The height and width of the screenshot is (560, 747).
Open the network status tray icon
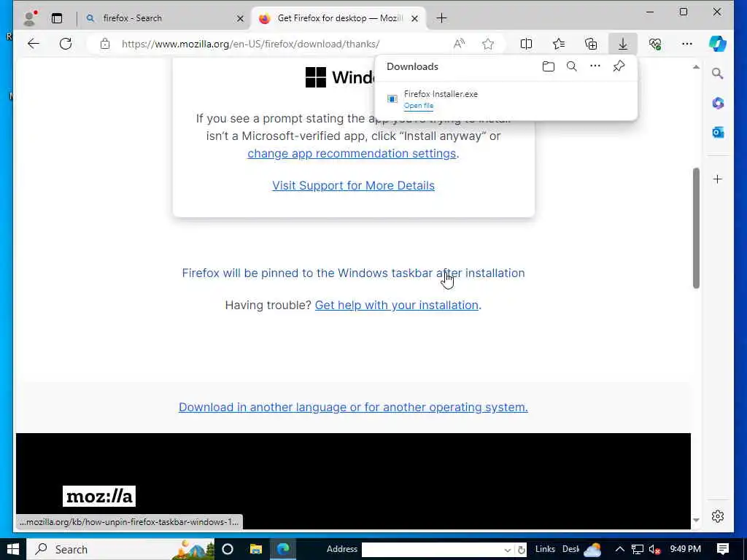tap(638, 550)
